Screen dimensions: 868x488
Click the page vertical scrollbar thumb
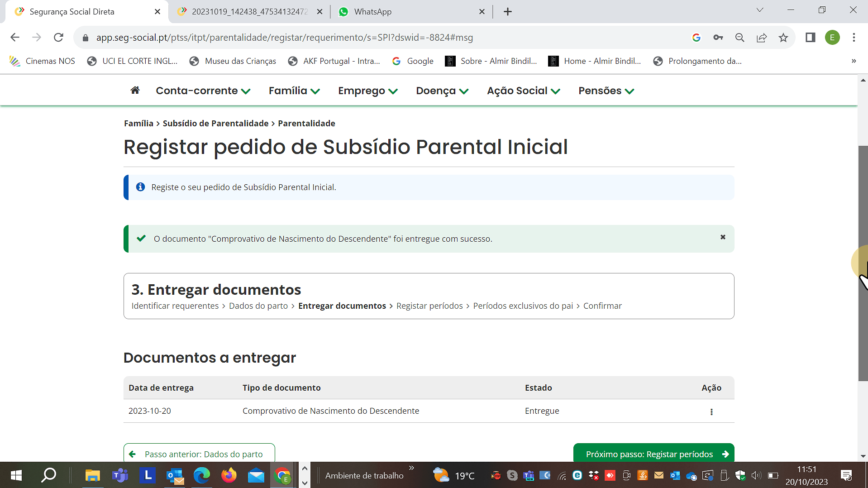click(x=863, y=263)
